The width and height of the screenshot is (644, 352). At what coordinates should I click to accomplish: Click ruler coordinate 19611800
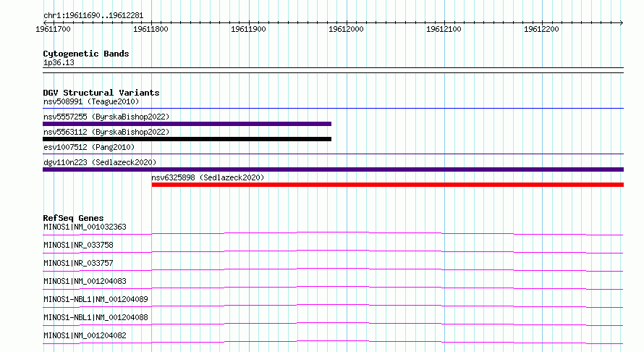tap(151, 29)
